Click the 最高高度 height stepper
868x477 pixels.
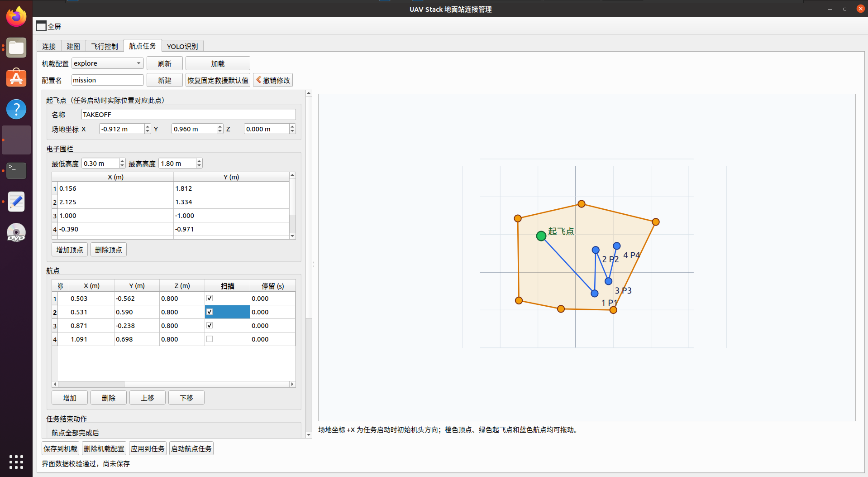(x=199, y=164)
